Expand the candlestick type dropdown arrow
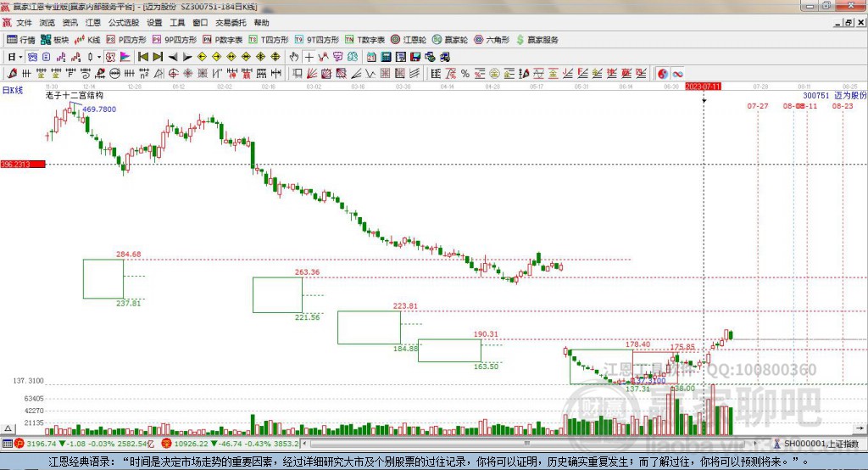Image resolution: width=868 pixels, height=470 pixels. point(98,57)
